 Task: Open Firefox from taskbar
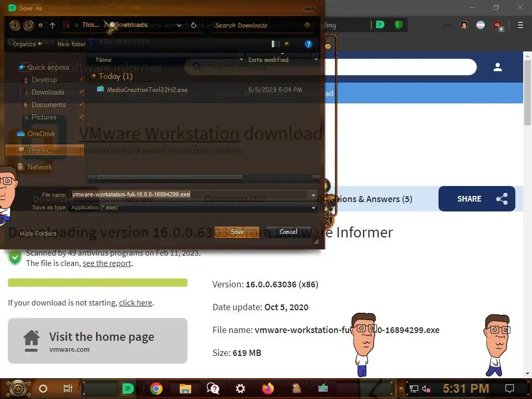tap(268, 389)
